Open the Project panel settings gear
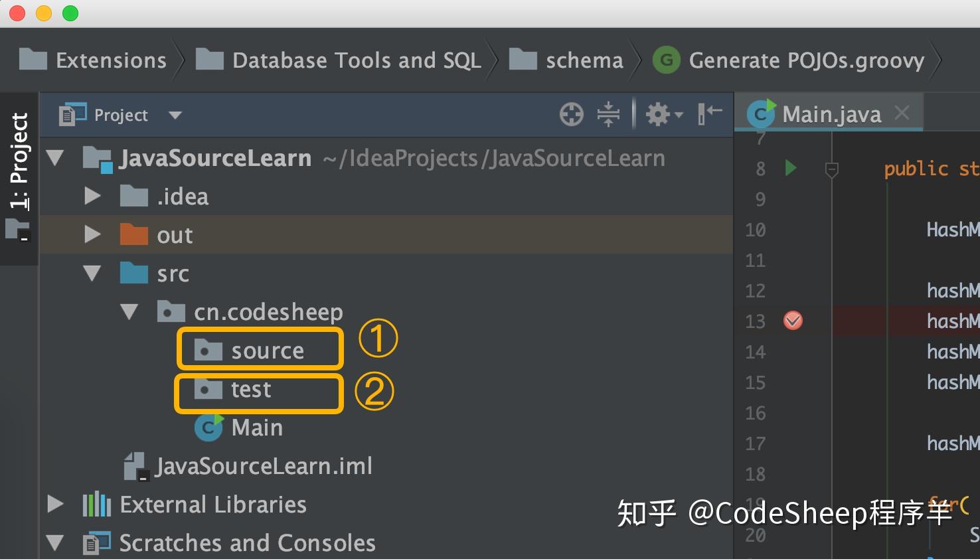The width and height of the screenshot is (980, 559). pos(659,115)
